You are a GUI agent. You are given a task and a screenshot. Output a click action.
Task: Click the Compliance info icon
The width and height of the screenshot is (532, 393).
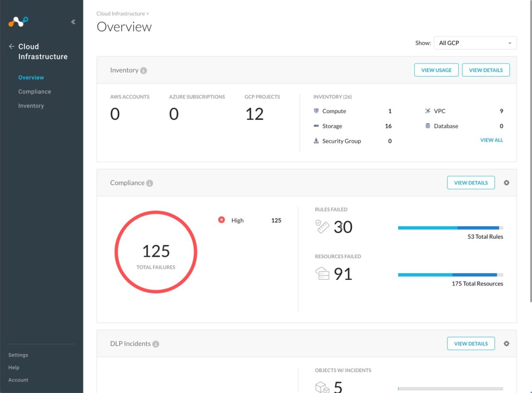click(150, 183)
